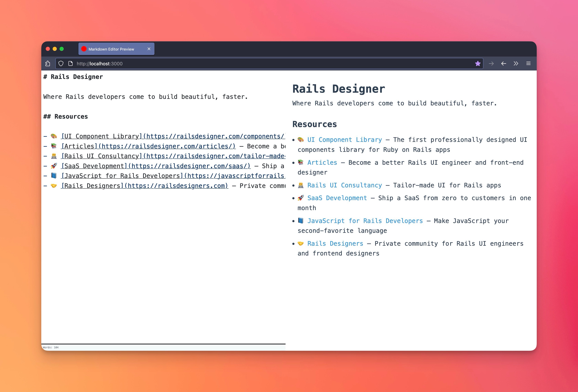Select the Markdown Editor Preview tab

(116, 49)
